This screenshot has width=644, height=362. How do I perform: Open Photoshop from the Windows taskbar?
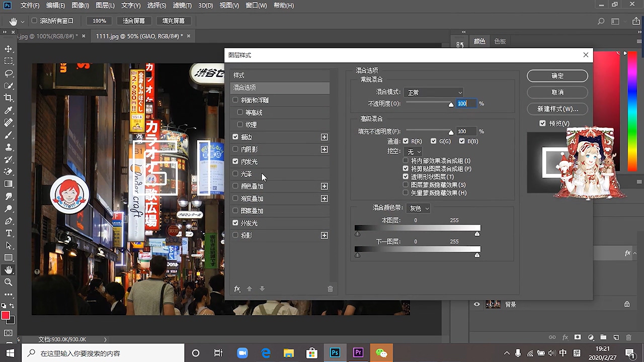[335, 353]
